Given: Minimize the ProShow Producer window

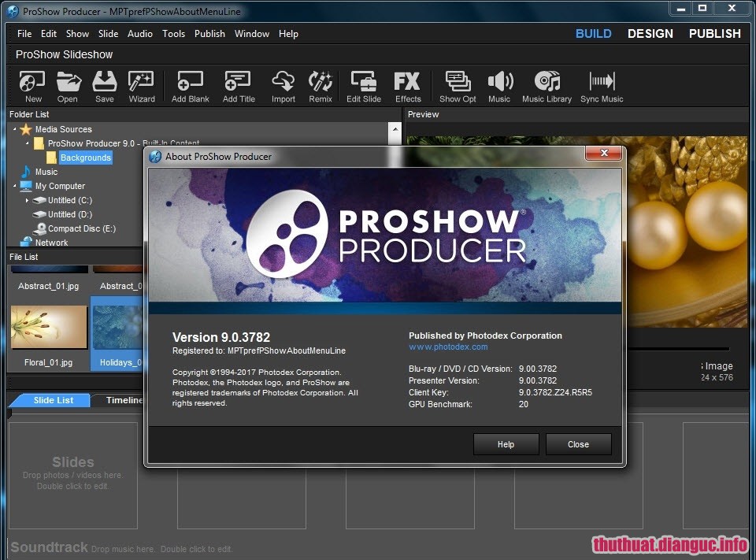Looking at the screenshot, I should [680, 8].
